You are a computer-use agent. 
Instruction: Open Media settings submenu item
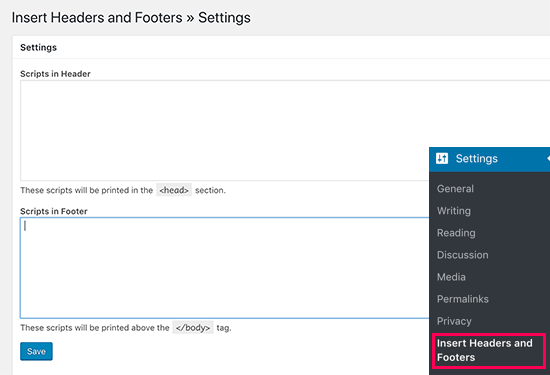451,277
